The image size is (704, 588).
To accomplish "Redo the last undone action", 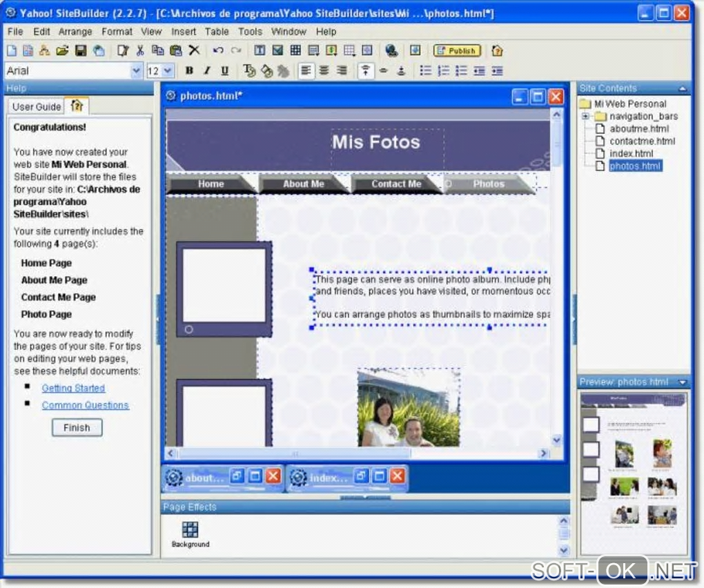I will pos(236,50).
